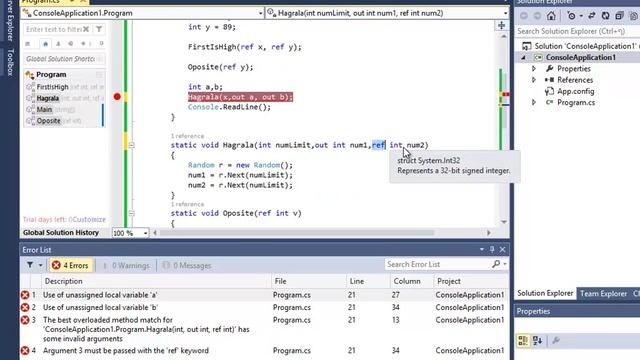Click the Back arrow in Solution Explorer
Image resolution: width=640 pixels, height=360 pixels.
pyautogui.click(x=524, y=16)
